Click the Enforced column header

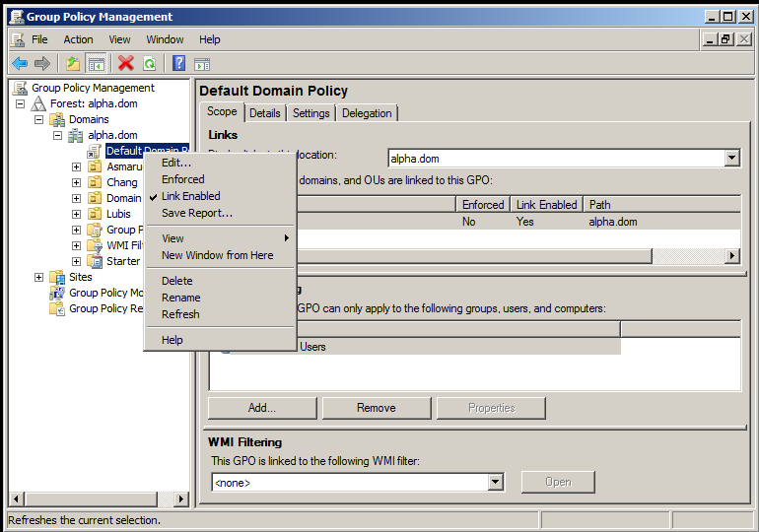[483, 205]
